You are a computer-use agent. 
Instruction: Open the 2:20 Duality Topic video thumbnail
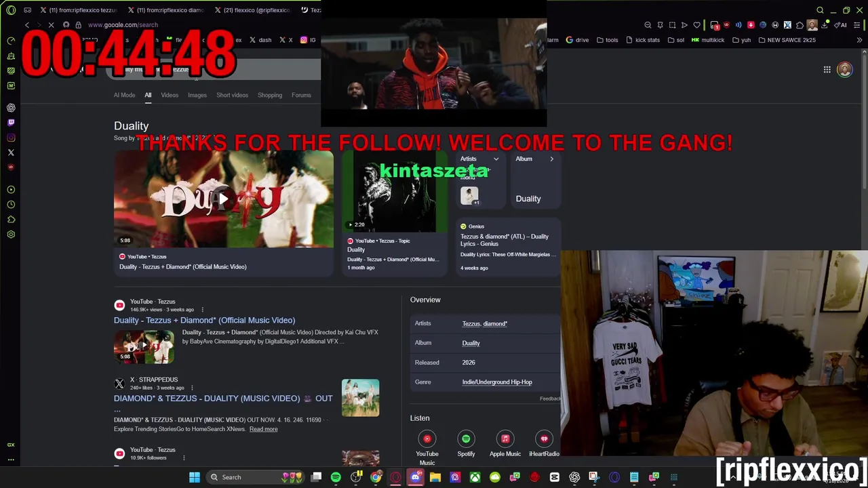(x=394, y=192)
